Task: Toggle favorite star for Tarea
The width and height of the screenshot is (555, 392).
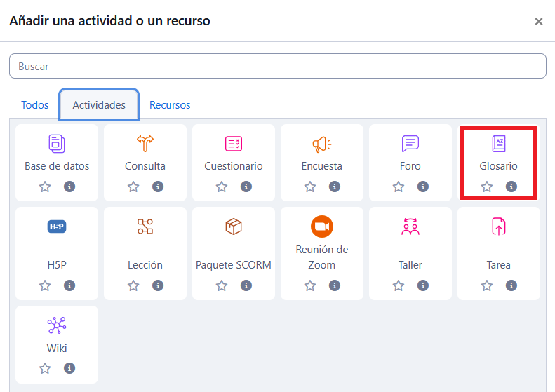Action: pyautogui.click(x=487, y=285)
